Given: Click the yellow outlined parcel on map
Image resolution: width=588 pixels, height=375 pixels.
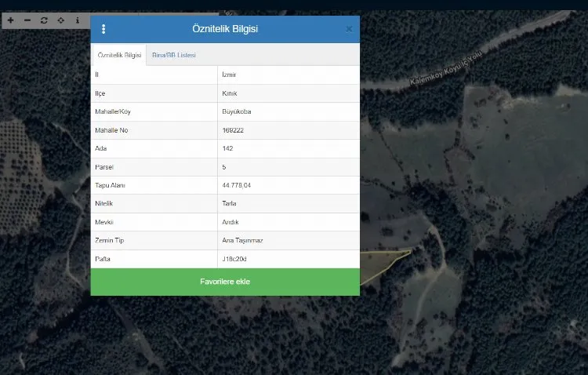Looking at the screenshot, I should pyautogui.click(x=384, y=263).
